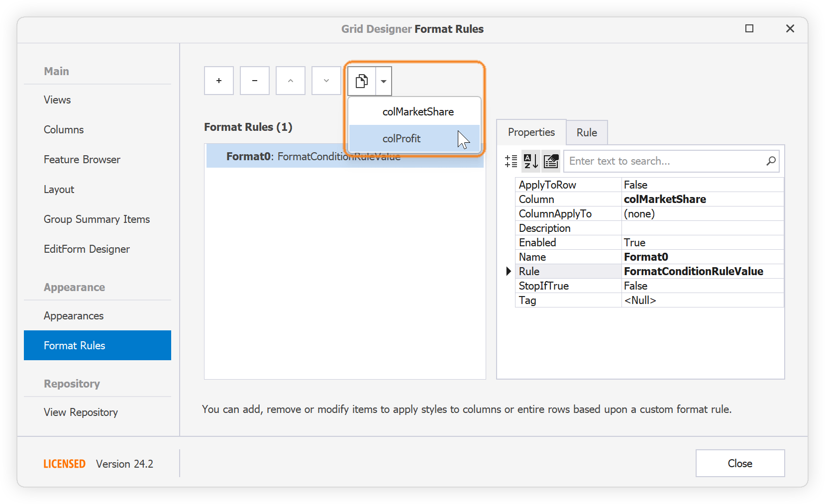Image resolution: width=825 pixels, height=504 pixels.
Task: Sort properties alphabetically
Action: pyautogui.click(x=530, y=161)
